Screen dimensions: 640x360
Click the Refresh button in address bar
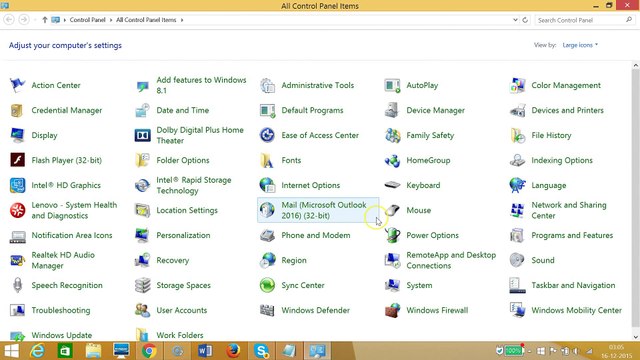point(525,20)
